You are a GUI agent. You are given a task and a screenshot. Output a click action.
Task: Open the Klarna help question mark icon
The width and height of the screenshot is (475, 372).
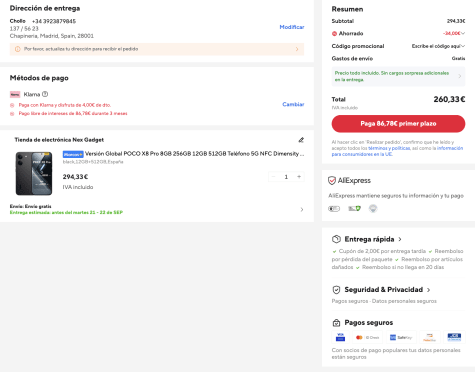(x=45, y=94)
